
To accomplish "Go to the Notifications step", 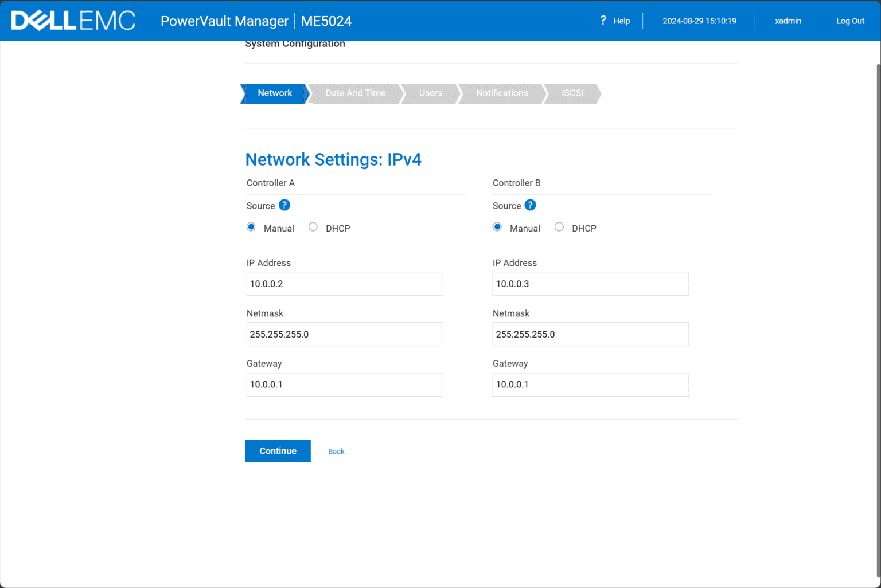I will click(502, 93).
